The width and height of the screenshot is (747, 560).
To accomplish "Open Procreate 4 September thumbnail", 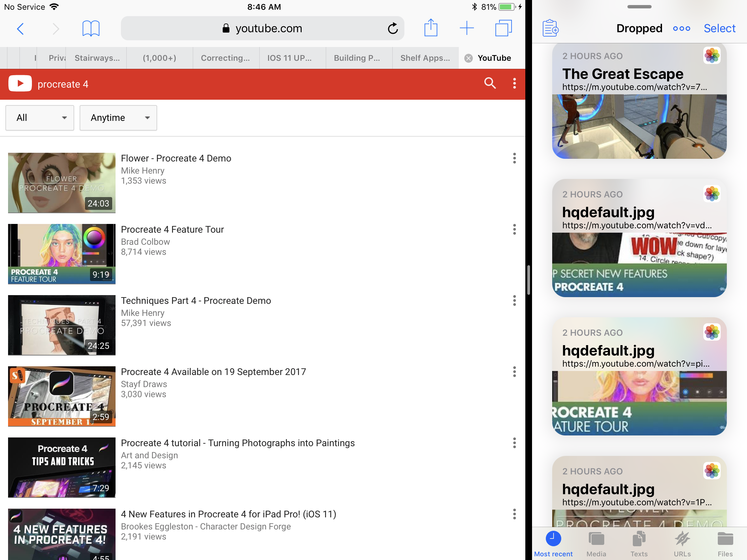I will coord(62,396).
